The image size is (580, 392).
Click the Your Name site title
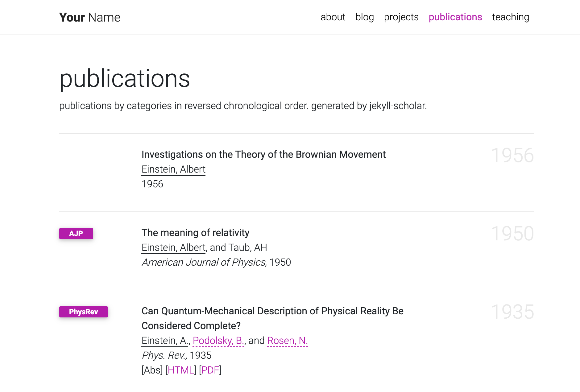coord(89,17)
